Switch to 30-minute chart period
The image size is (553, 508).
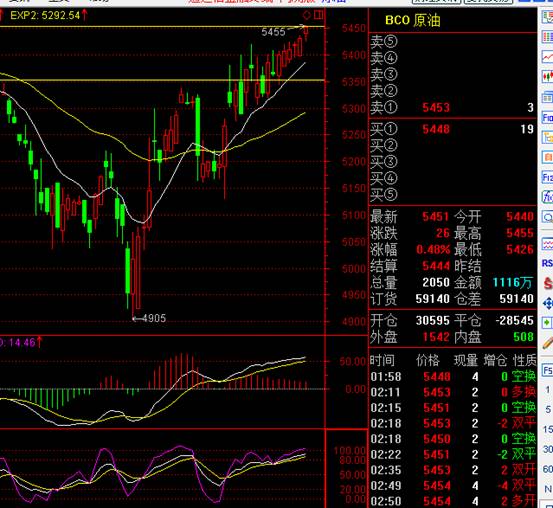[548, 449]
